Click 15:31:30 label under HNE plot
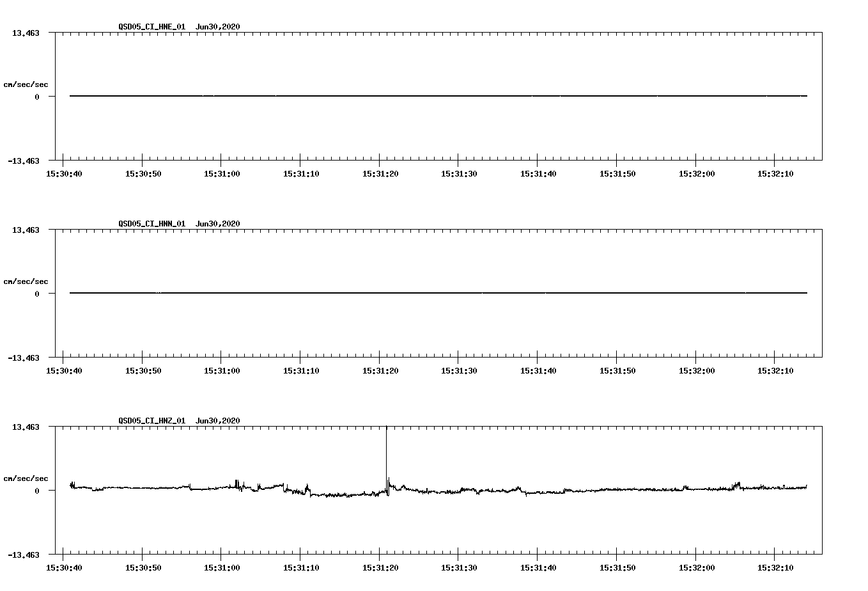Viewport: 868px width, 591px height. [x=458, y=174]
